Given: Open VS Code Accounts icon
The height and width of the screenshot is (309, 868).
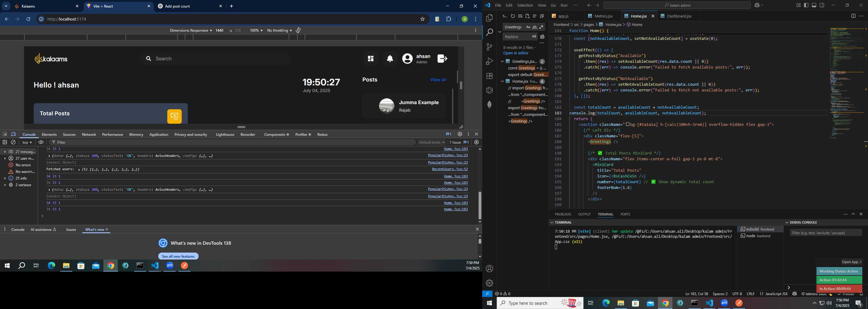Looking at the screenshot, I should 489,269.
